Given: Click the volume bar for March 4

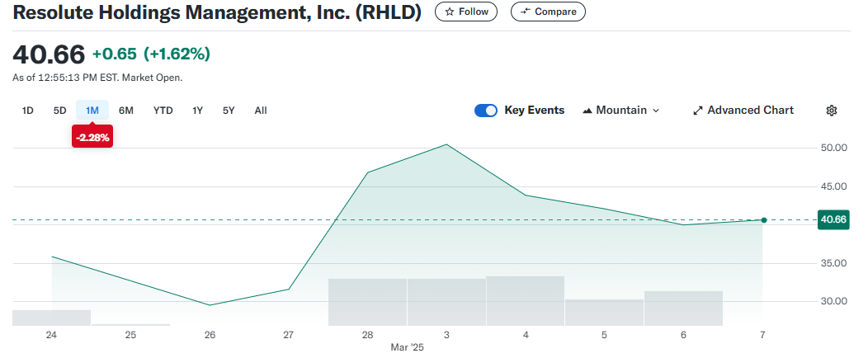Looking at the screenshot, I should click(x=526, y=301).
